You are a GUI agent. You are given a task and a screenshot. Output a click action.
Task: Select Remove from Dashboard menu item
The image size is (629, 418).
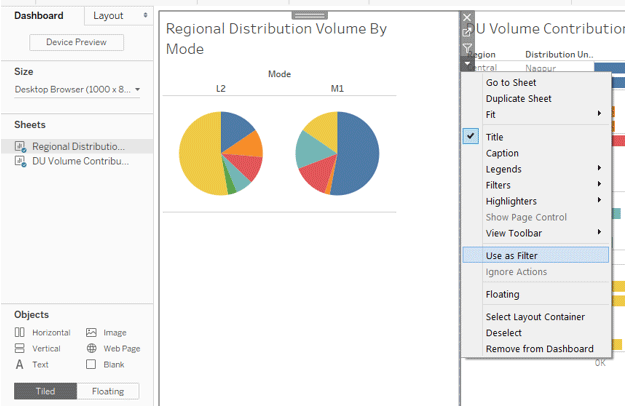pyautogui.click(x=539, y=349)
